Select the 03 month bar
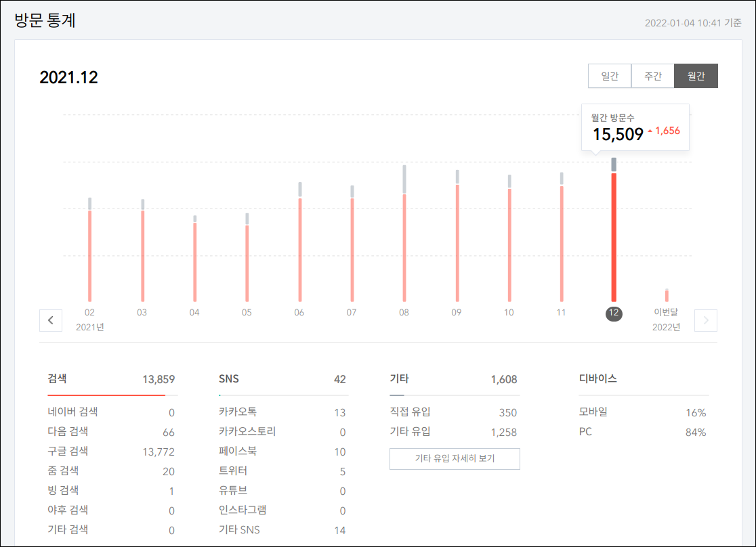The height and width of the screenshot is (547, 756). pyautogui.click(x=143, y=250)
